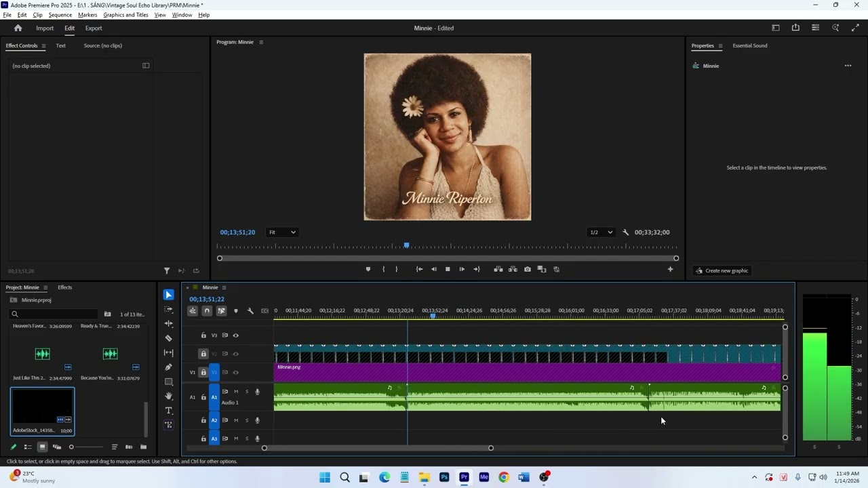Viewport: 868px width, 488px height.
Task: Switch Project panel to list view
Action: coord(28,447)
